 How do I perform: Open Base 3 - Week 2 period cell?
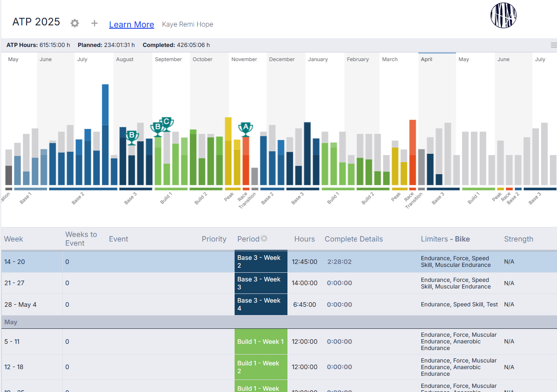coord(261,261)
